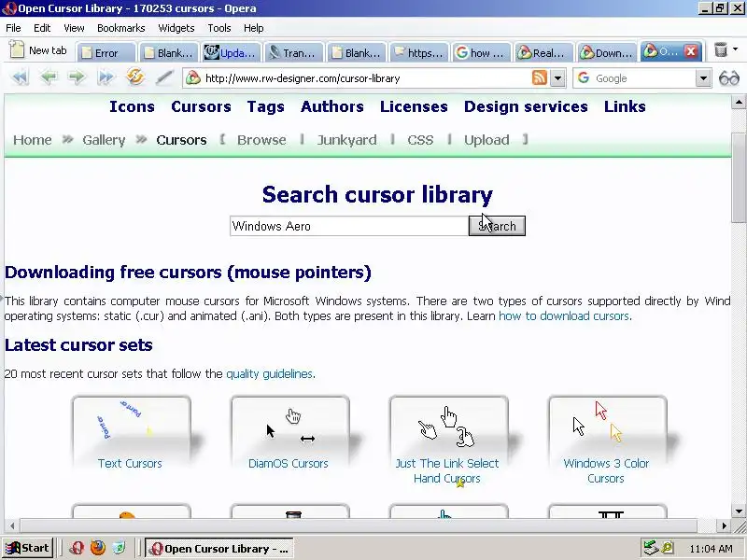
Task: Open the CSS link
Action: (420, 140)
